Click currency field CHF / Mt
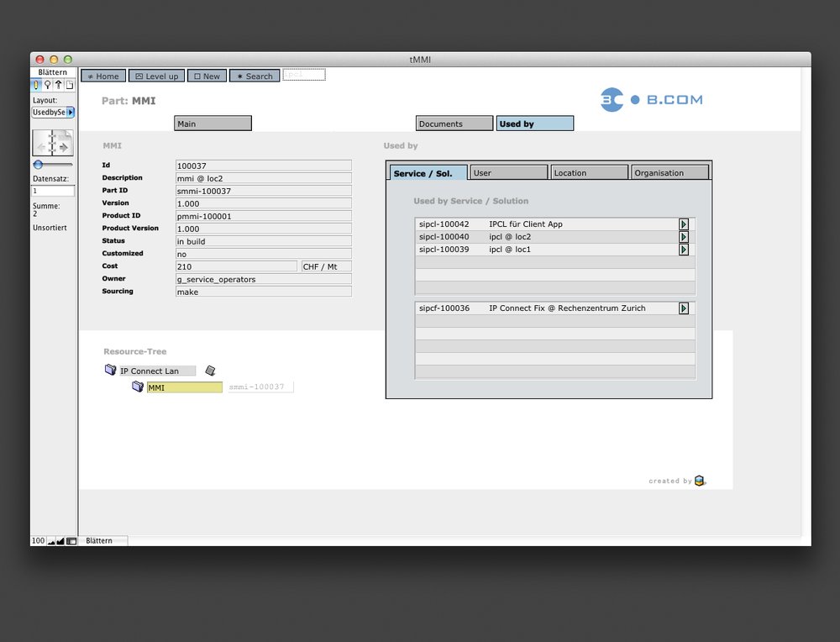 [327, 266]
